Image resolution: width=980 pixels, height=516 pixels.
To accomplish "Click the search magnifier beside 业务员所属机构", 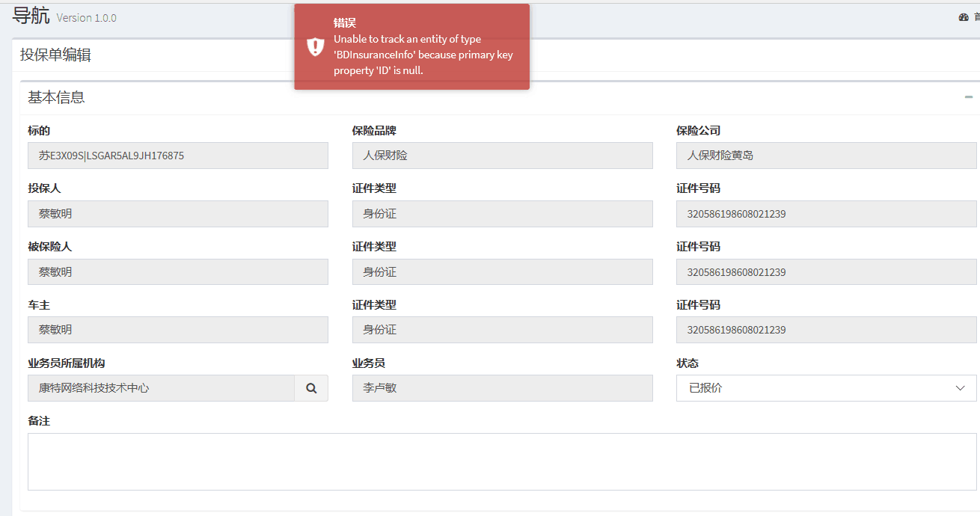I will 311,388.
